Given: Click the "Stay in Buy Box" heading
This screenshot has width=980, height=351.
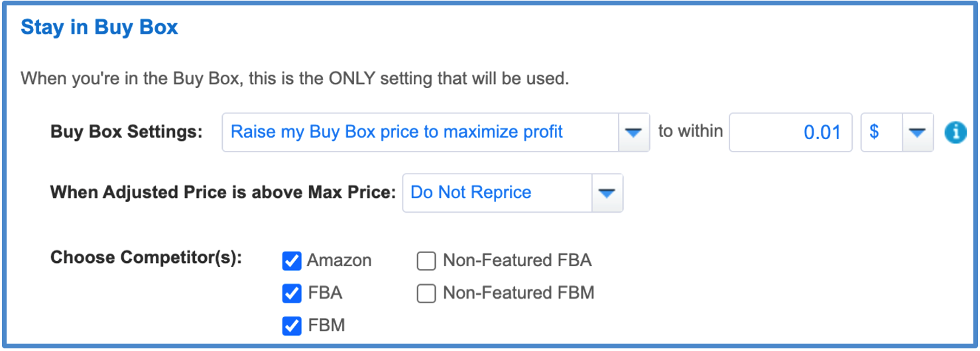Looking at the screenshot, I should click(x=99, y=28).
